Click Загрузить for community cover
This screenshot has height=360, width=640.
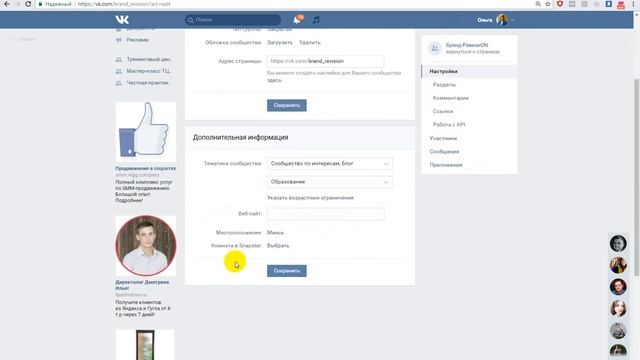click(x=280, y=42)
